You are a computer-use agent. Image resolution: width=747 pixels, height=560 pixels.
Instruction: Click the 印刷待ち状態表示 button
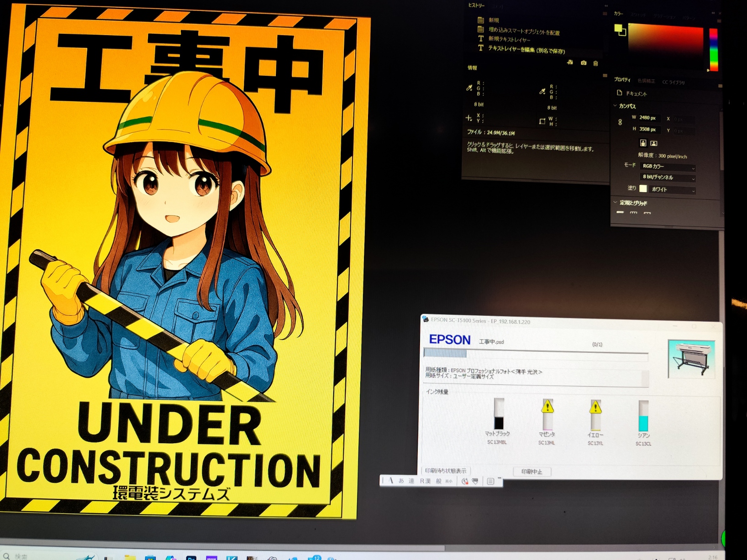click(446, 471)
